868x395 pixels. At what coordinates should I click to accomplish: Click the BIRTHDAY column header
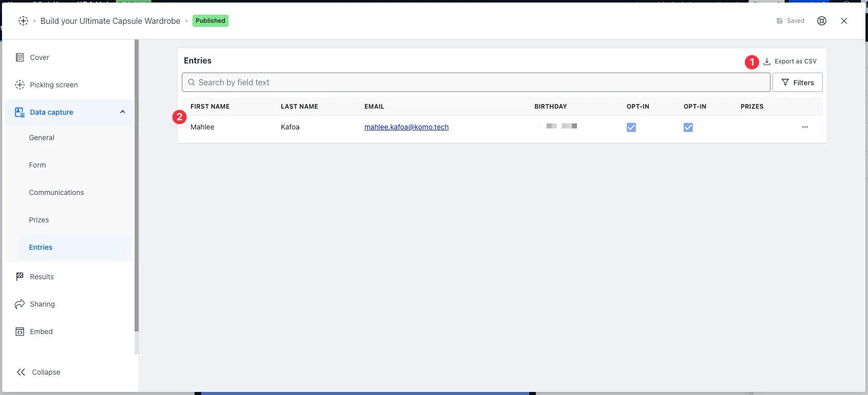tap(551, 107)
